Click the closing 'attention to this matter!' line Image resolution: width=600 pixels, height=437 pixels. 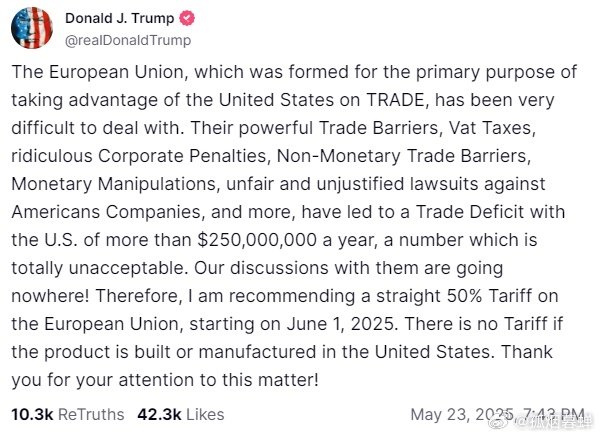[x=218, y=380]
